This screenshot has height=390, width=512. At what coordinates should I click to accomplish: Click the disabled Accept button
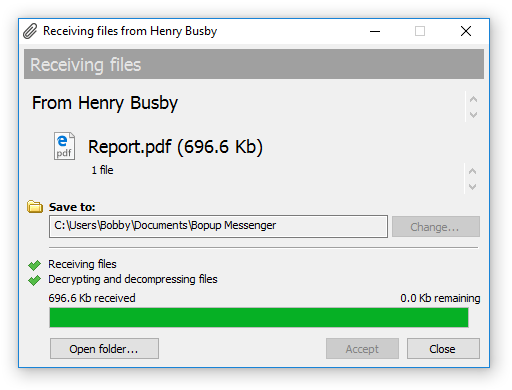(x=362, y=349)
